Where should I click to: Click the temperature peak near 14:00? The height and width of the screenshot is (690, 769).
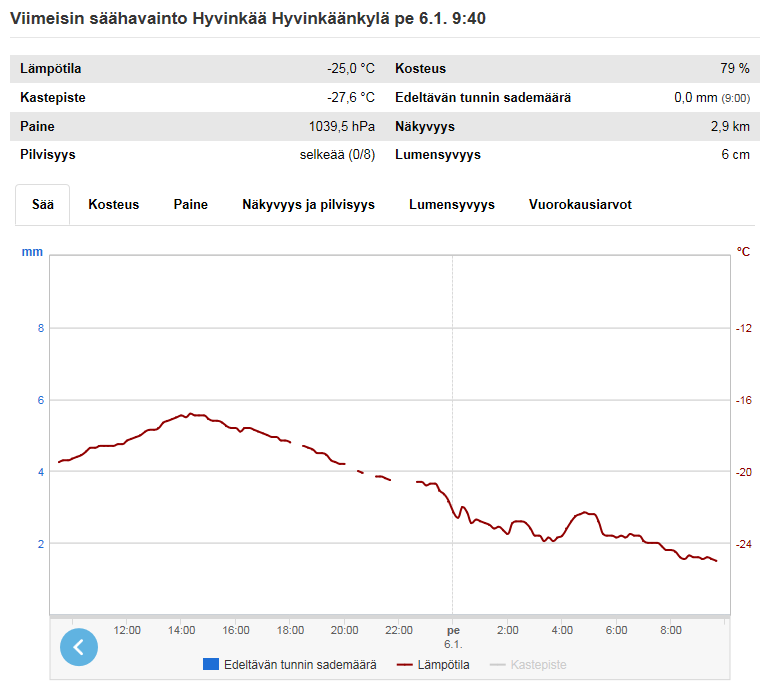tap(190, 414)
